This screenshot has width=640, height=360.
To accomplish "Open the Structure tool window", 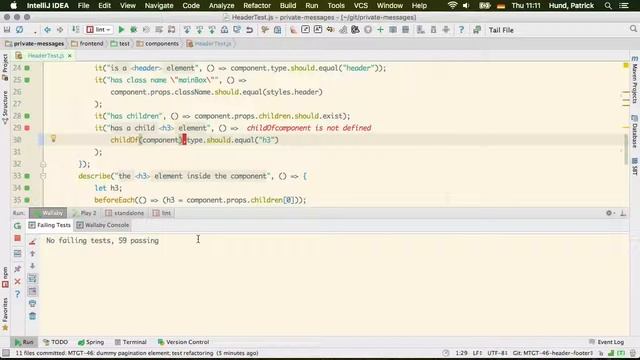I will point(5,107).
